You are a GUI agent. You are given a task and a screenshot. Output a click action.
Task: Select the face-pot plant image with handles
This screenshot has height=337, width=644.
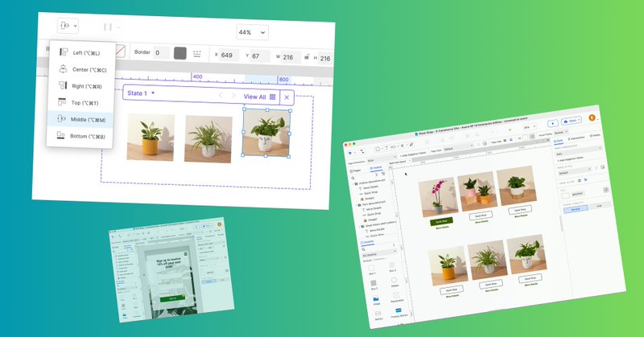coord(267,133)
